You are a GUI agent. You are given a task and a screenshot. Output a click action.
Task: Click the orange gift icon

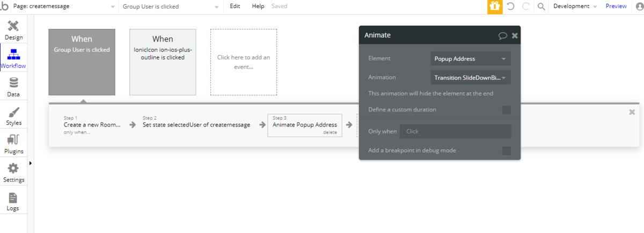494,6
